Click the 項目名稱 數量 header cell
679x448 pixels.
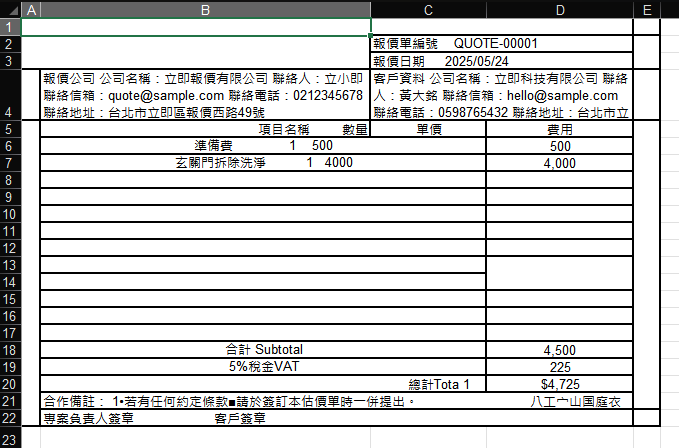coord(205,129)
